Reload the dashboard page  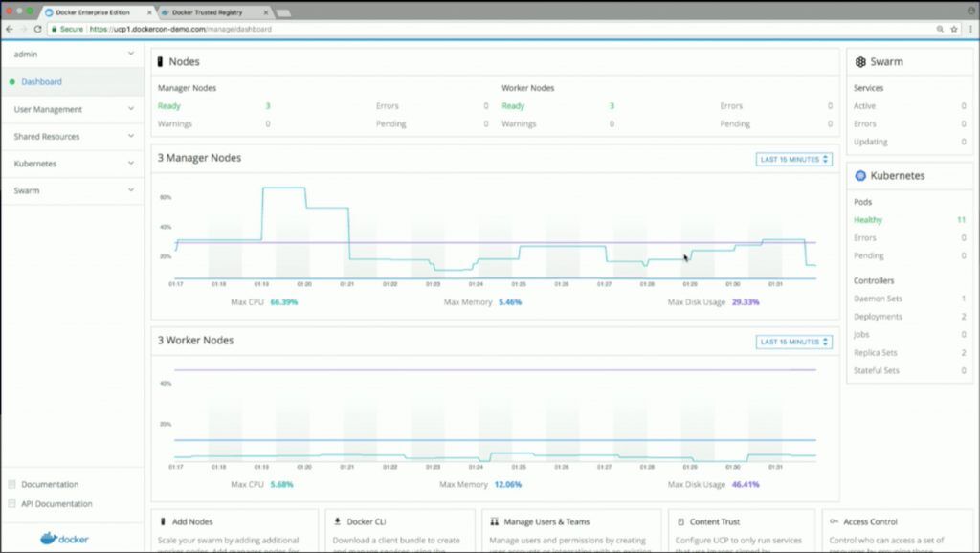coord(37,29)
